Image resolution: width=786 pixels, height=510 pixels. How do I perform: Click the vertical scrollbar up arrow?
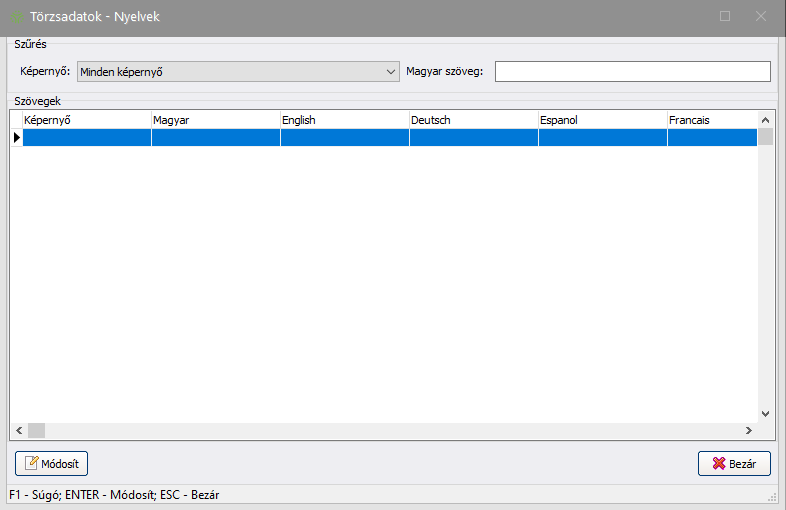[x=765, y=119]
